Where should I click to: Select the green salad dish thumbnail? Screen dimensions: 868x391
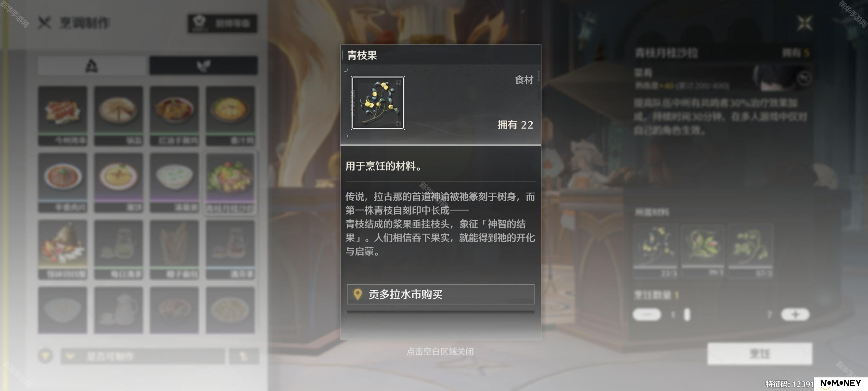pos(231,182)
